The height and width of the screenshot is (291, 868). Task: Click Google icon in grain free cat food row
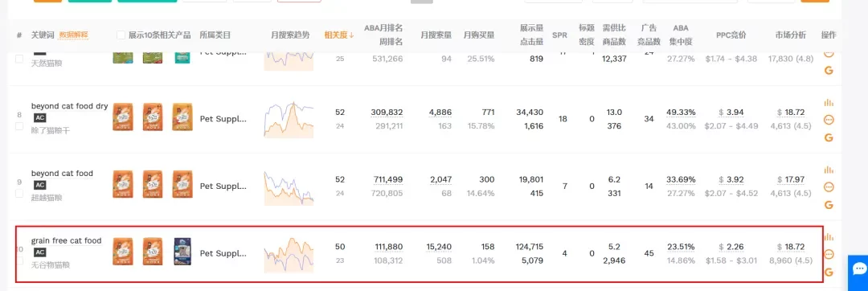(x=829, y=273)
